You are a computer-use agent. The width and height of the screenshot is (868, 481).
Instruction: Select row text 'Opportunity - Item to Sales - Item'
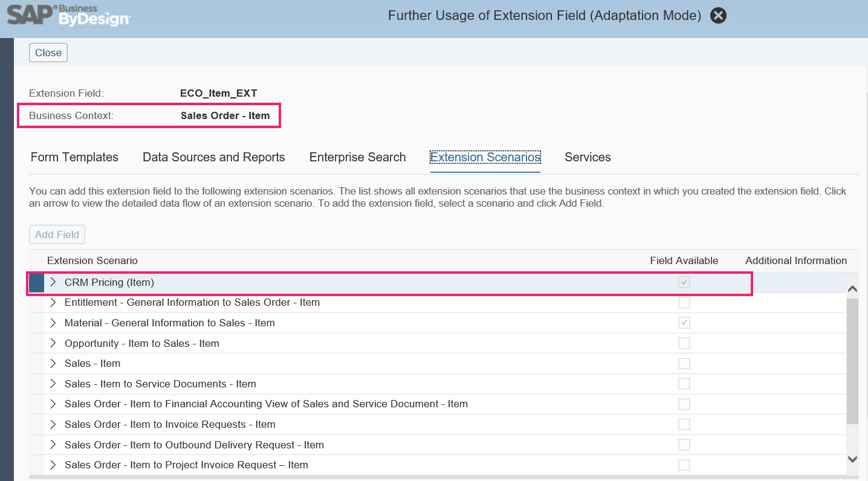click(142, 343)
